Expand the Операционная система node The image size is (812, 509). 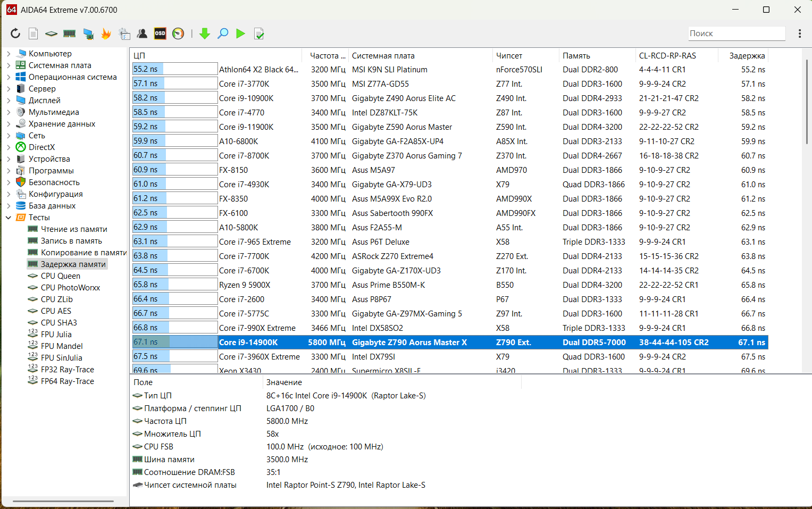9,77
